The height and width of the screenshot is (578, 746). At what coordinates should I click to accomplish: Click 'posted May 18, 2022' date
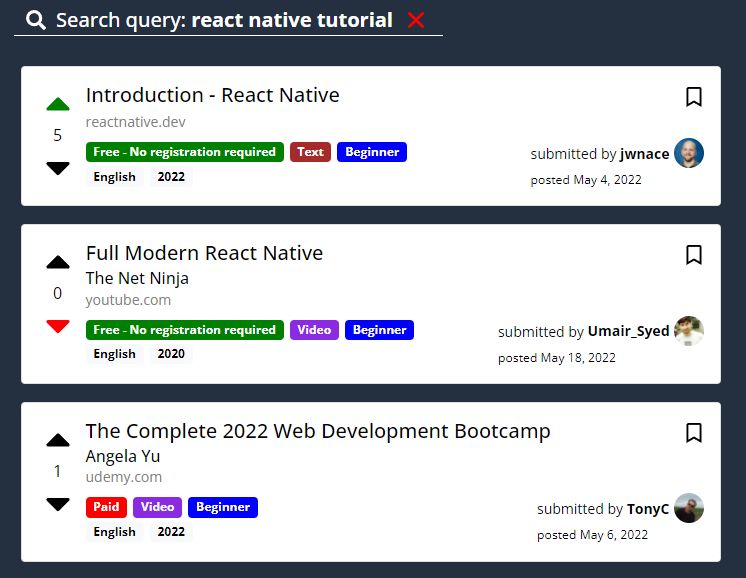[x=557, y=358]
